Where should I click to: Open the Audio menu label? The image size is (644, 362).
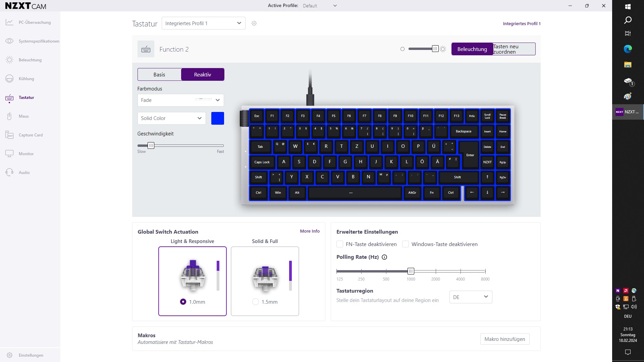pyautogui.click(x=24, y=173)
